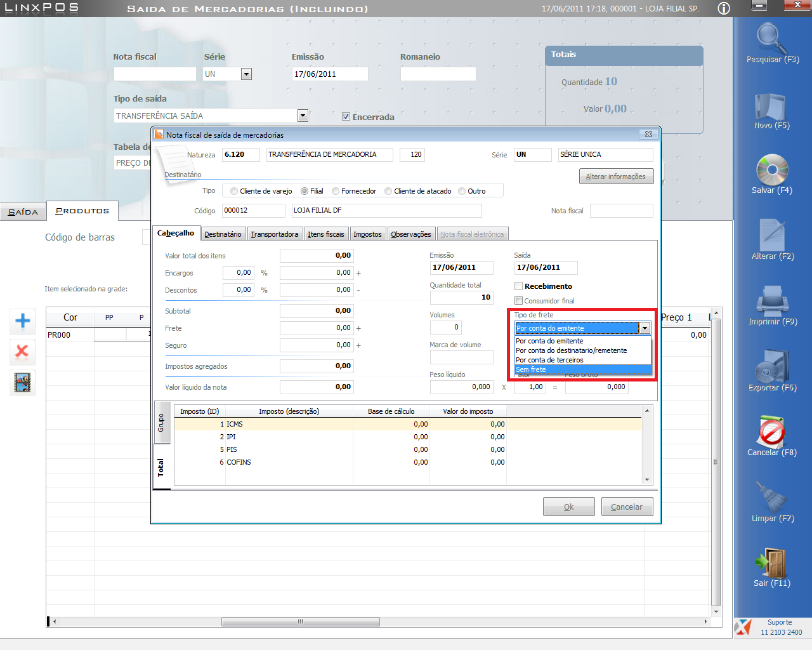Click the Exportar (F6) icon
Image resolution: width=812 pixels, height=650 pixels.
click(x=771, y=366)
